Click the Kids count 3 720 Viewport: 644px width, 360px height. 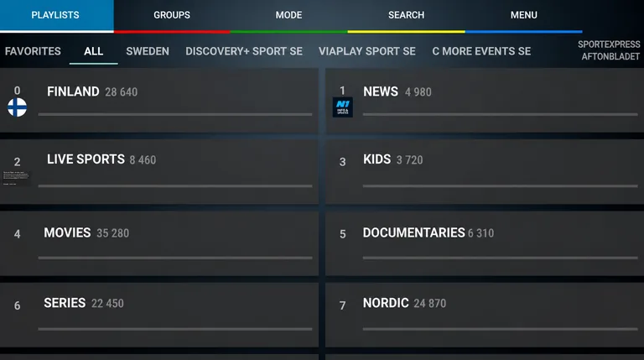(409, 160)
